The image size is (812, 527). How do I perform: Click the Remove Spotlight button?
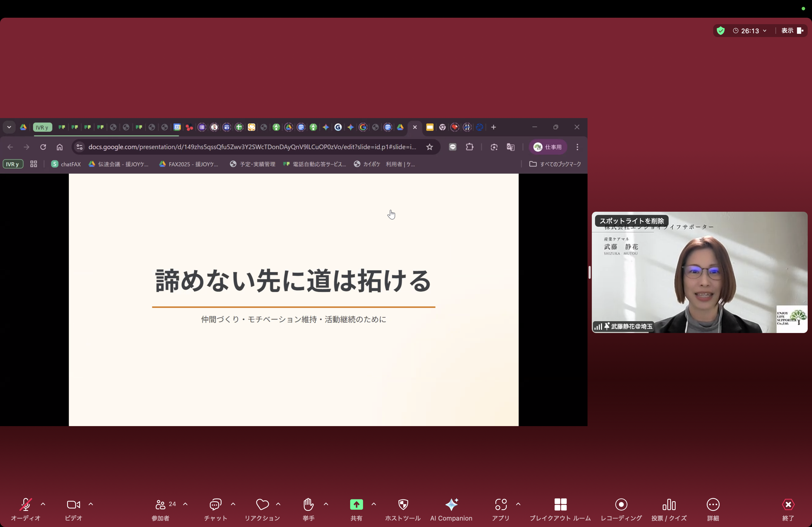tap(632, 221)
